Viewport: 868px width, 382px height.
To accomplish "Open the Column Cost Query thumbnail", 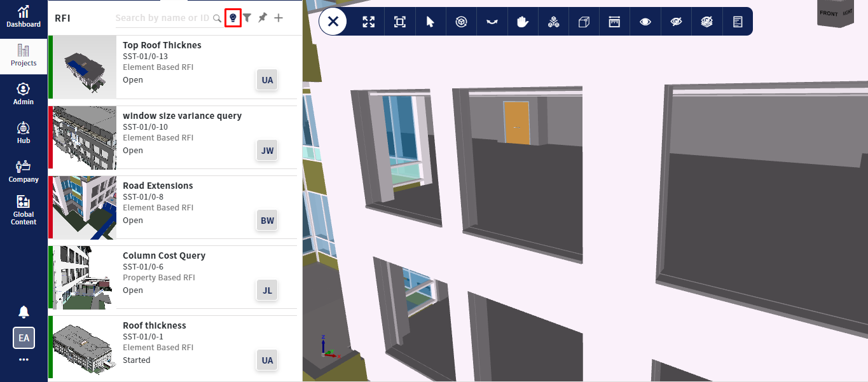I will pos(85,277).
